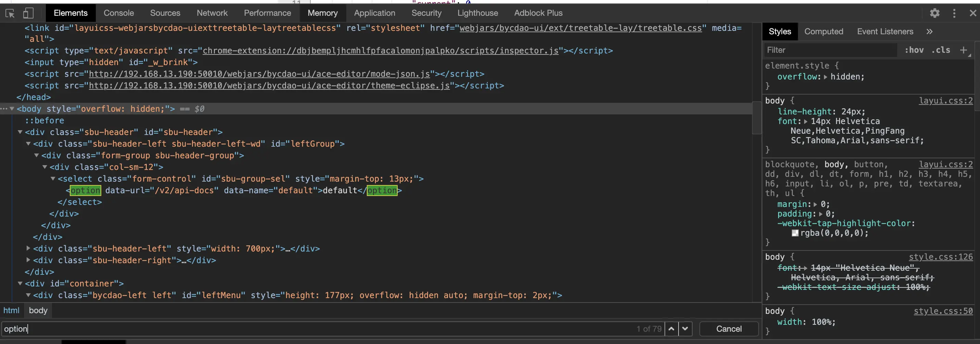The image size is (980, 344).
Task: Switch to the Performance tab
Action: [x=268, y=13]
